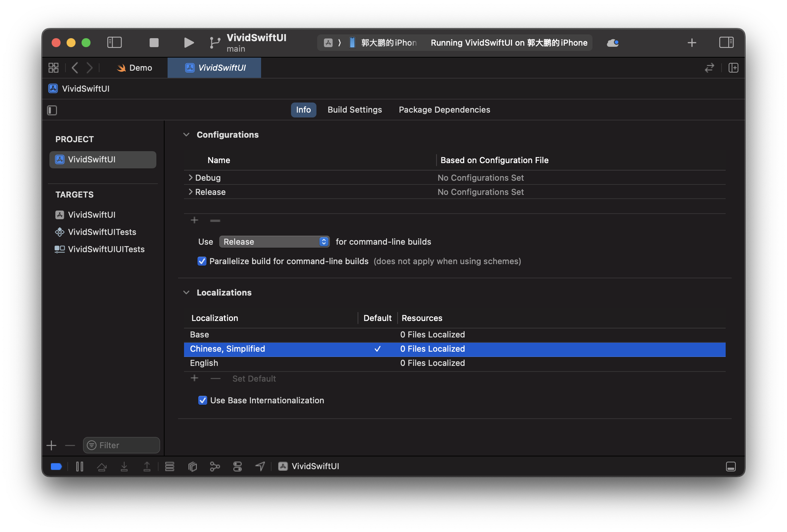
Task: Go forward in editor history
Action: pos(89,68)
